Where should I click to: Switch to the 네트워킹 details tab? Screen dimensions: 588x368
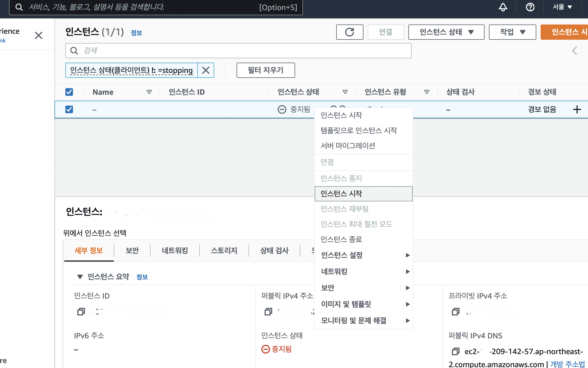pyautogui.click(x=175, y=250)
